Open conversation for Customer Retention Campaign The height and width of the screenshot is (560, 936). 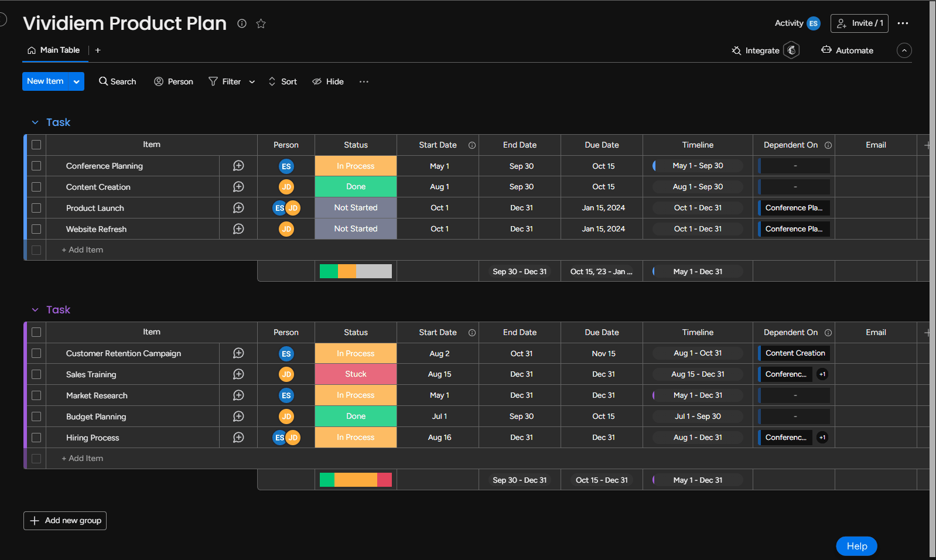pos(238,353)
